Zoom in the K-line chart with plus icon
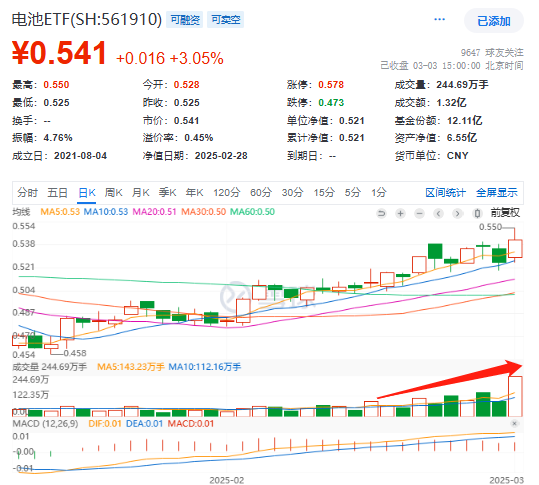This screenshot has width=539, height=485. (x=400, y=213)
